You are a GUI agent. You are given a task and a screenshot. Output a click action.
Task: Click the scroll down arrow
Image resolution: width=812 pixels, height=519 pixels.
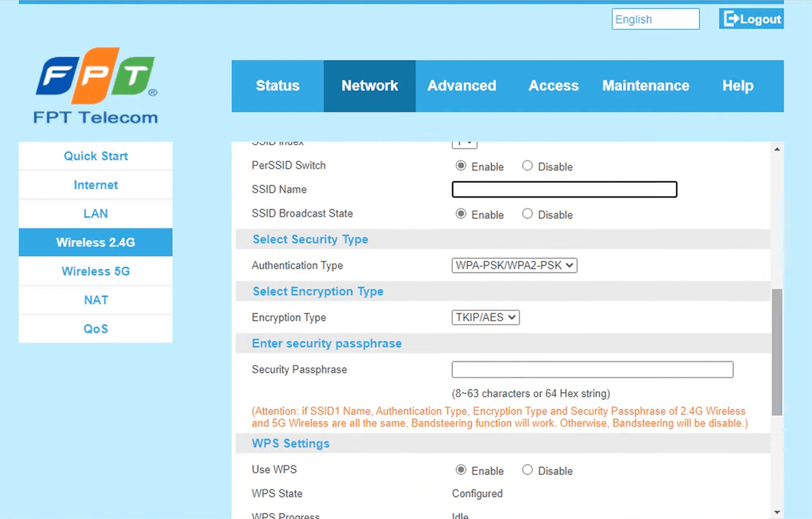pos(777,512)
